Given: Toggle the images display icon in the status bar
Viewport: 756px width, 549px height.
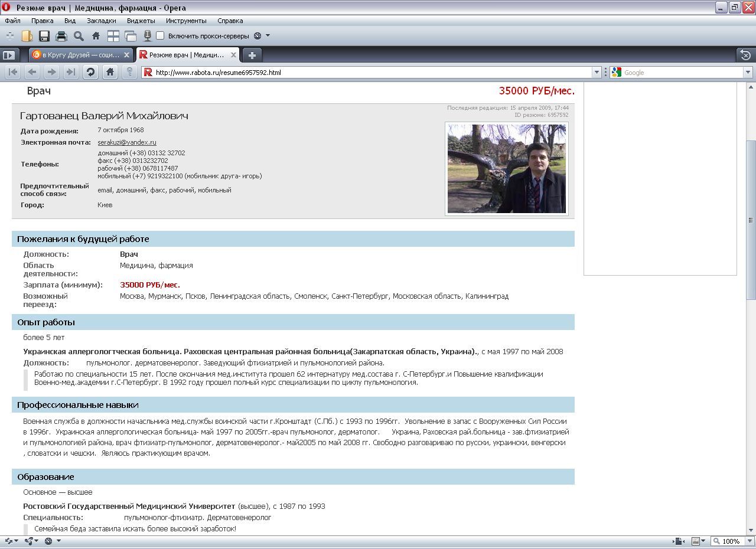Looking at the screenshot, I should [696, 541].
